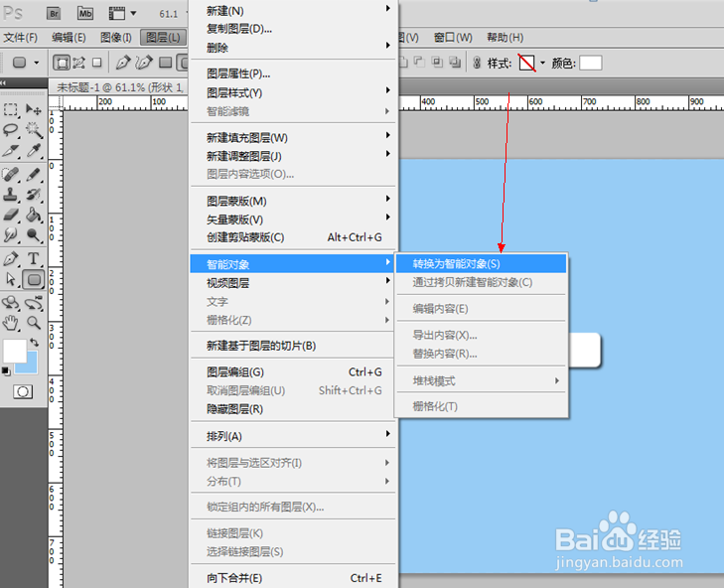
Task: Launch Adobe Bridge with Br button
Action: point(54,13)
